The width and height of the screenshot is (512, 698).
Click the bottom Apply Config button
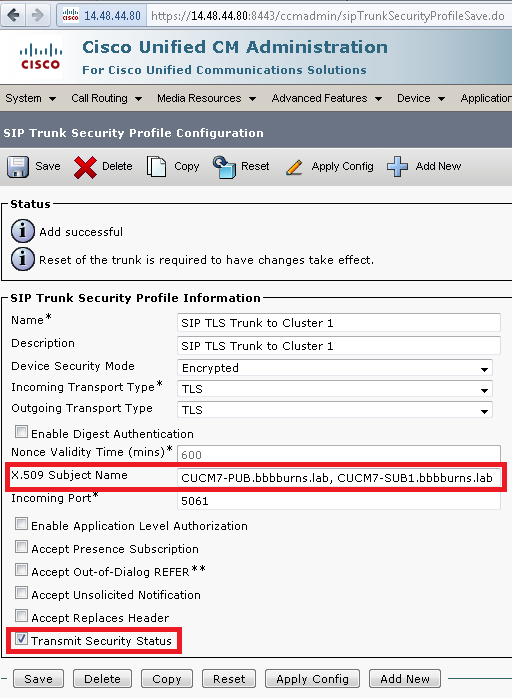tap(312, 679)
